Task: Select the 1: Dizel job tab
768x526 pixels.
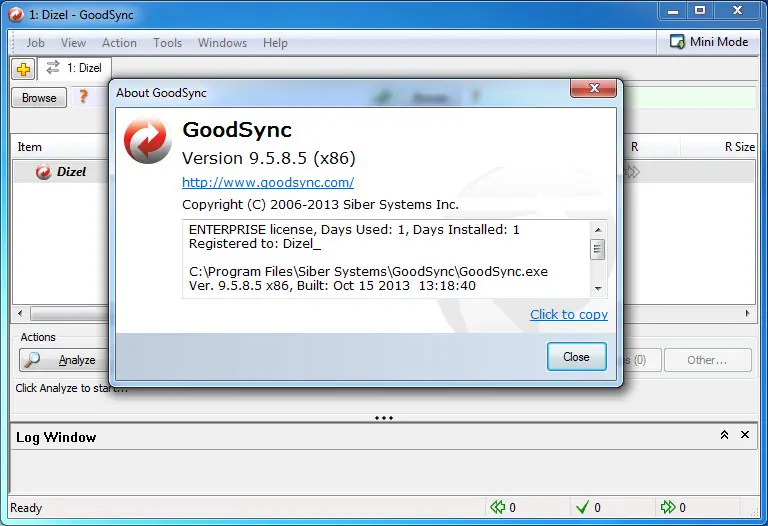Action: point(75,68)
